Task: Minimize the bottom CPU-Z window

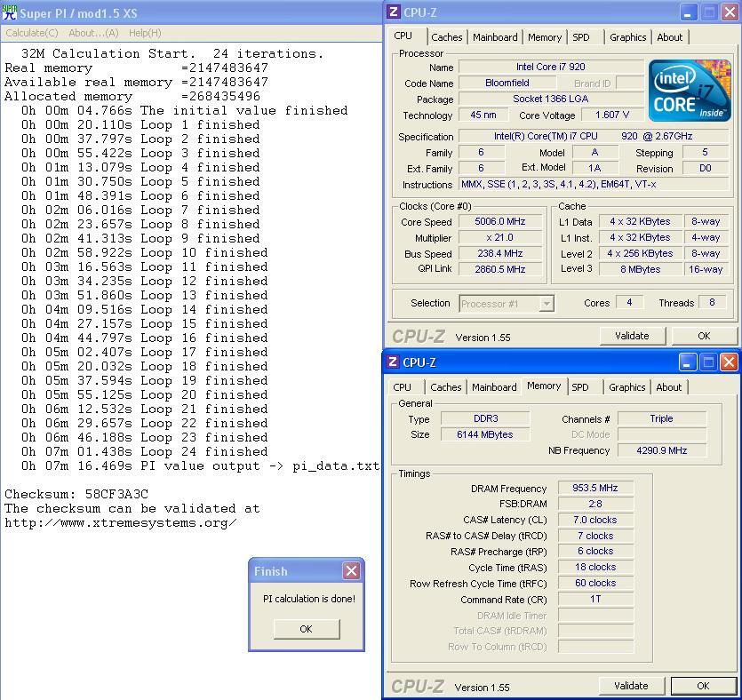Action: 688,362
